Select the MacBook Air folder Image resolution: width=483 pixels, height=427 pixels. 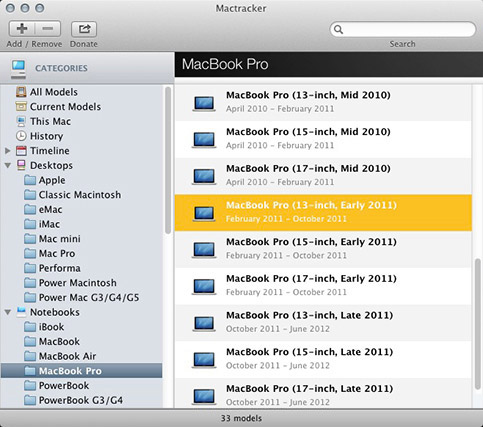pyautogui.click(x=81, y=356)
